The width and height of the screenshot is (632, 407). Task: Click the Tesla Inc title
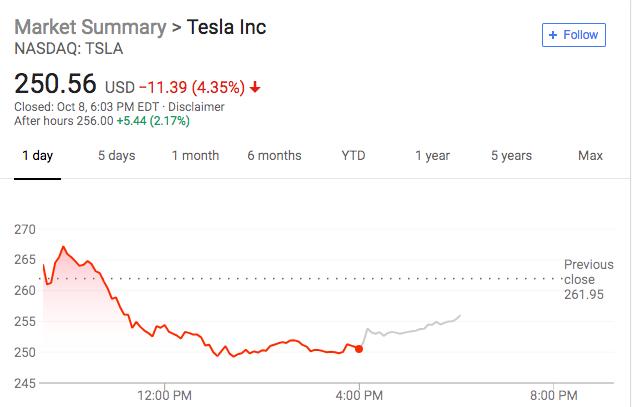point(226,26)
